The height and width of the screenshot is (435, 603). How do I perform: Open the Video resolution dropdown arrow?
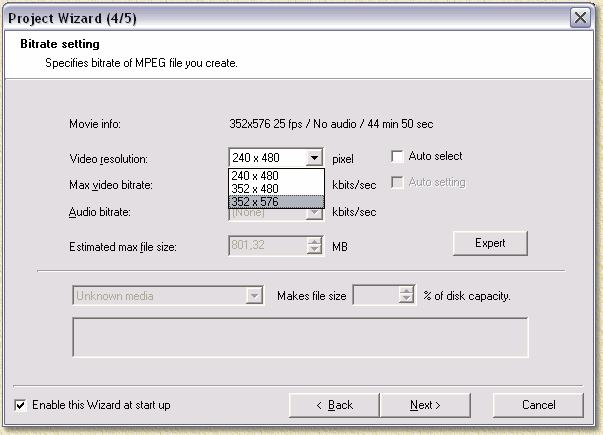pyautogui.click(x=314, y=158)
